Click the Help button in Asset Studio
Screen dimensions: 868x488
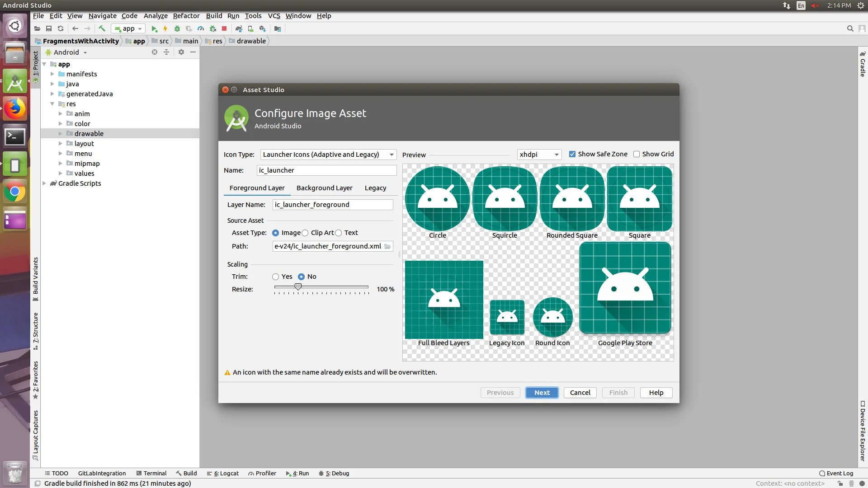pos(656,393)
